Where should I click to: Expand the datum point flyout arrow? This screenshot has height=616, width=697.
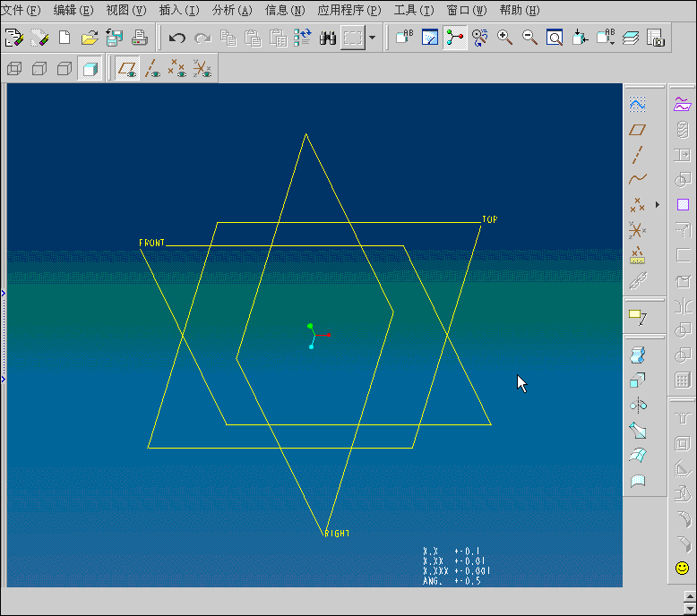tap(658, 205)
